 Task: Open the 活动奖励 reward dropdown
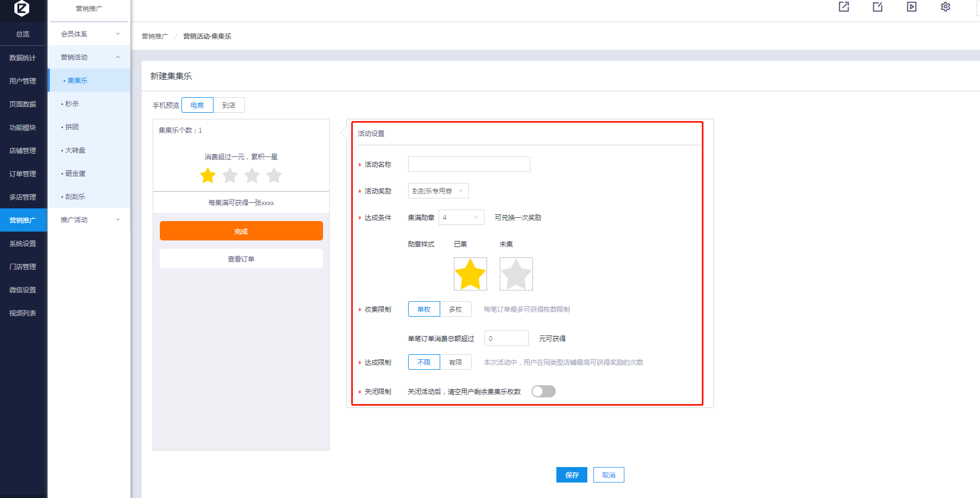point(438,191)
